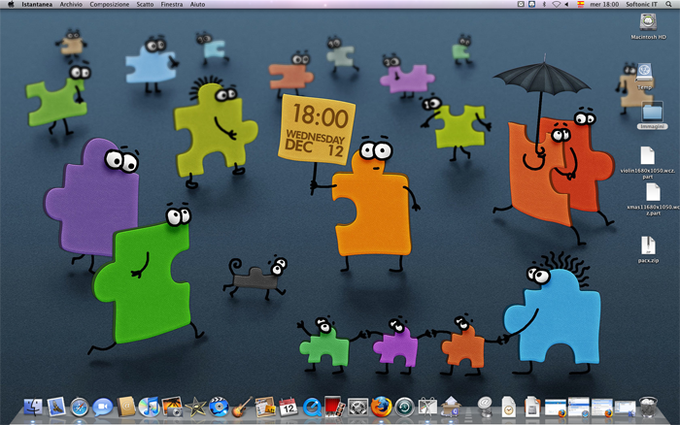Open Photo Booth in the Dock
680x425 pixels.
(335, 407)
